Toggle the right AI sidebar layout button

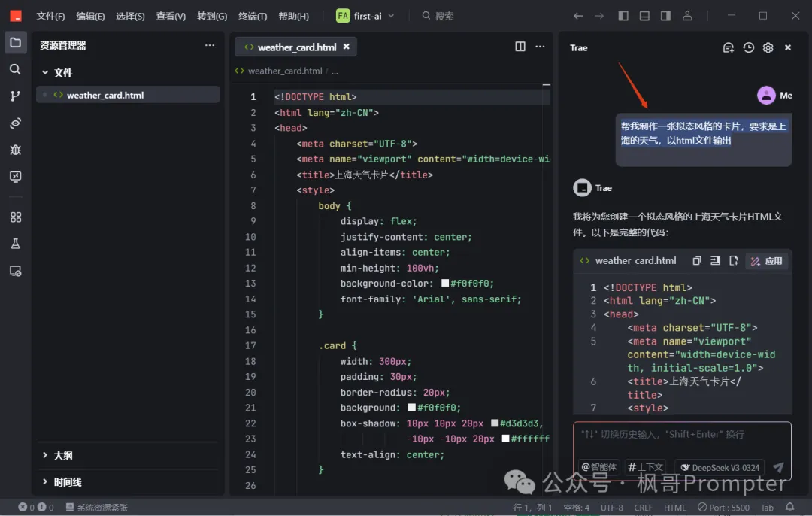pyautogui.click(x=665, y=16)
